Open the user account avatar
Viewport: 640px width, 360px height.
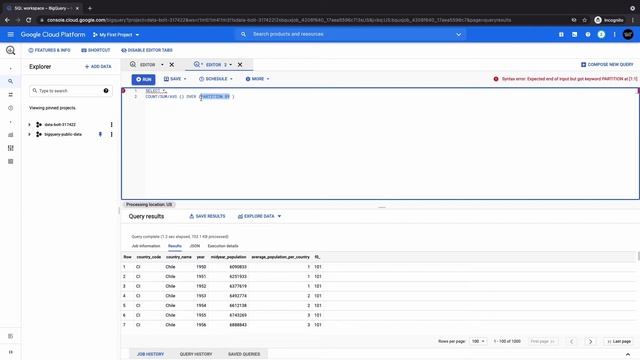628,35
